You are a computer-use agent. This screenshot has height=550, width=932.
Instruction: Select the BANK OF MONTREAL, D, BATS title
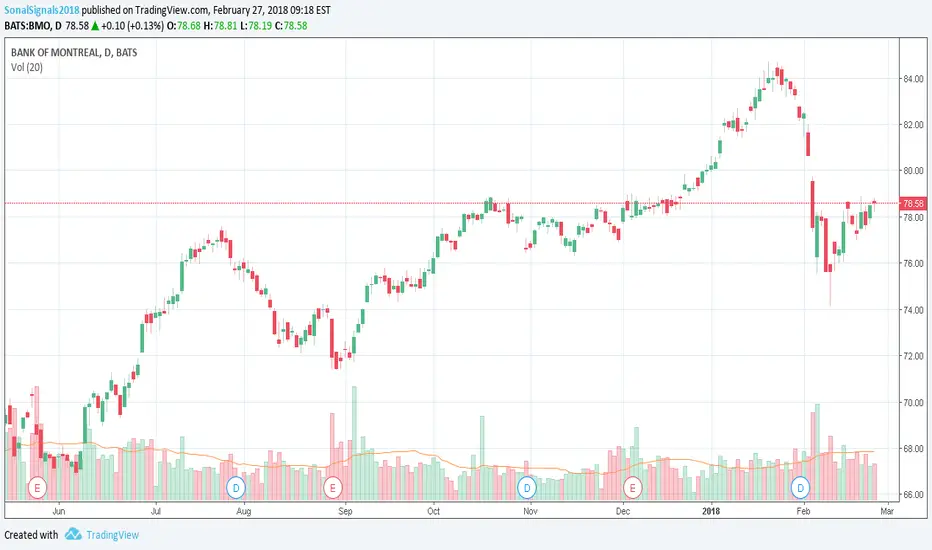tap(74, 52)
